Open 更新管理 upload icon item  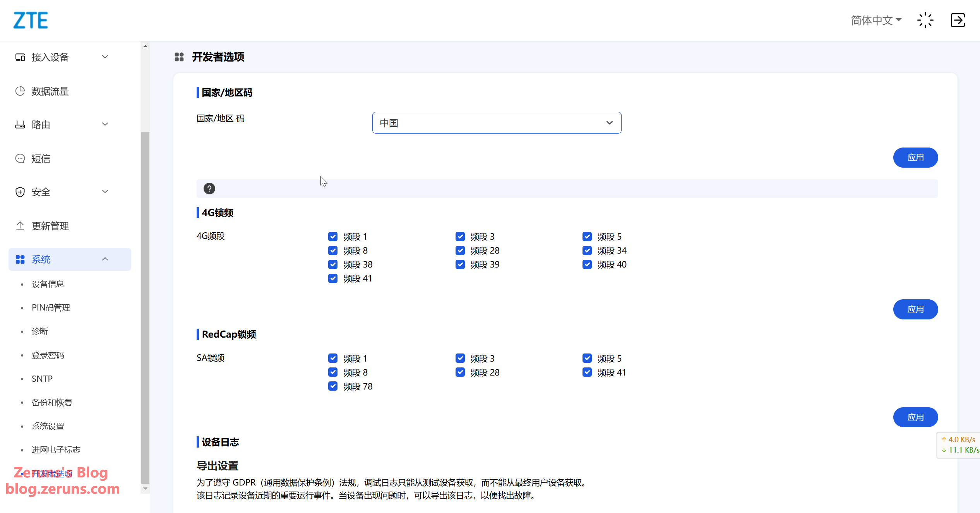[20, 226]
